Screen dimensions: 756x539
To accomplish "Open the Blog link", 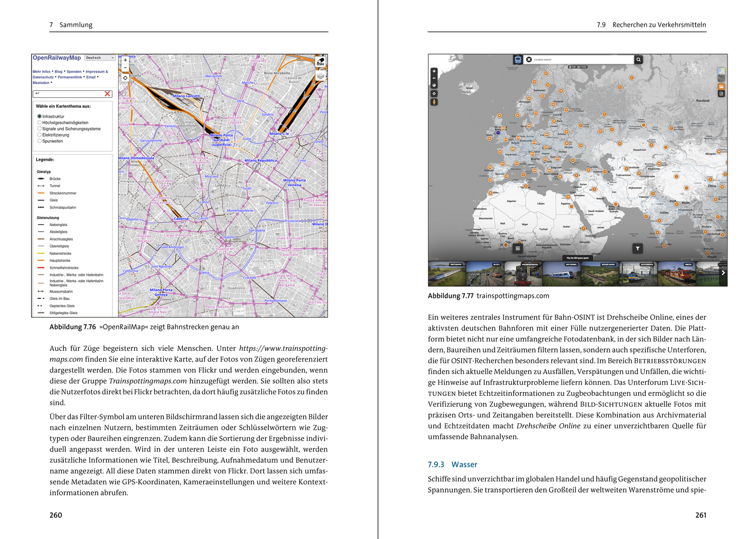I will click(x=59, y=72).
